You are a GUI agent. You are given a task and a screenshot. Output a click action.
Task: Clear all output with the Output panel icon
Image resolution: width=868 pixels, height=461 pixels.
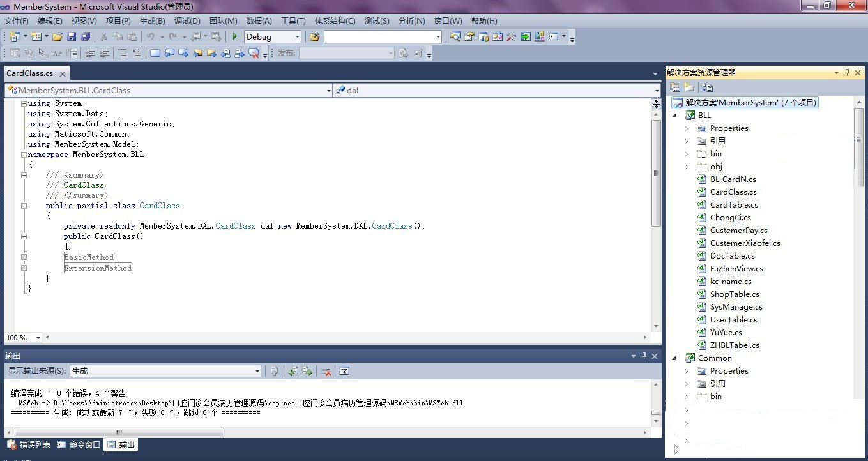pyautogui.click(x=326, y=371)
